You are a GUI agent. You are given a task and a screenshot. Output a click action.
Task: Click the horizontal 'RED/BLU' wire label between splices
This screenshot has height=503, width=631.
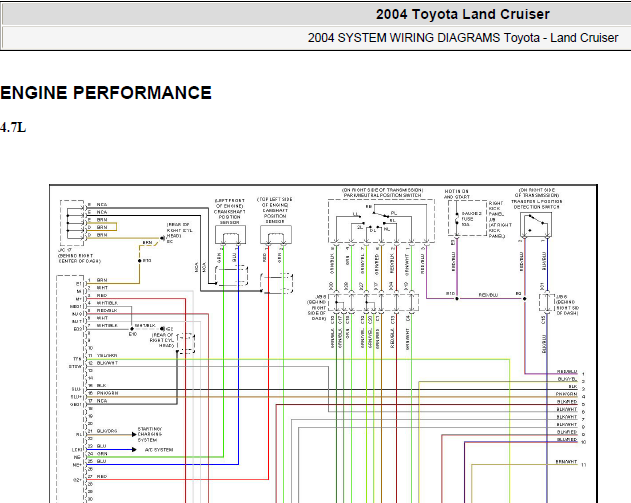tap(488, 295)
